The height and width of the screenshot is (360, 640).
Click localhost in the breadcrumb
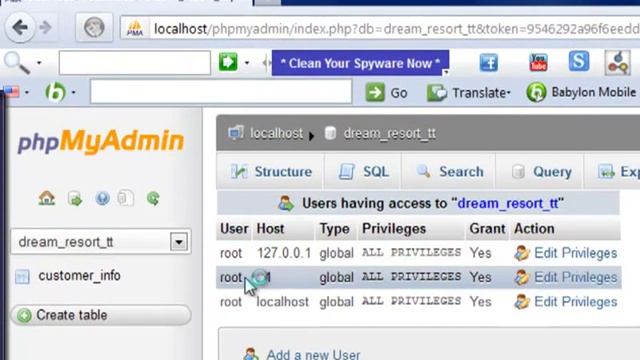pos(276,133)
